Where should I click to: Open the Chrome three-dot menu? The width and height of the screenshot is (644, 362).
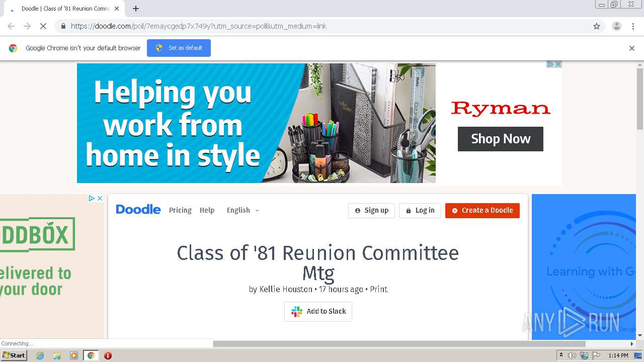point(633,26)
